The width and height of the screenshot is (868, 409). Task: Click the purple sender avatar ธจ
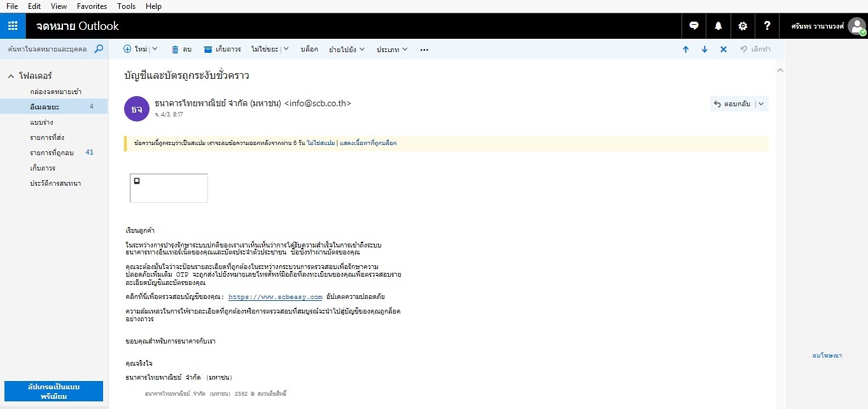coord(136,109)
